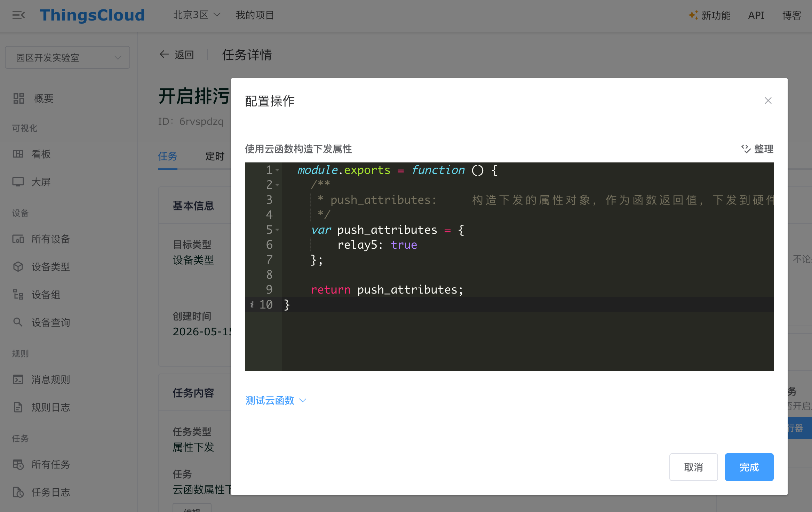Click the ThingsCloud logo
Screen dimensions: 812x512
[92, 15]
